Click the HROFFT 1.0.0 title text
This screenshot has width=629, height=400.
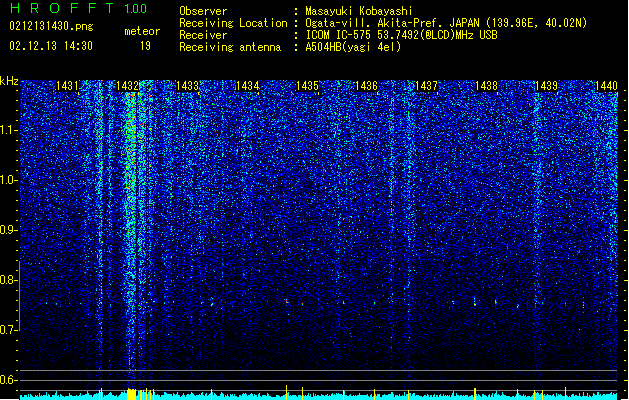pyautogui.click(x=78, y=8)
